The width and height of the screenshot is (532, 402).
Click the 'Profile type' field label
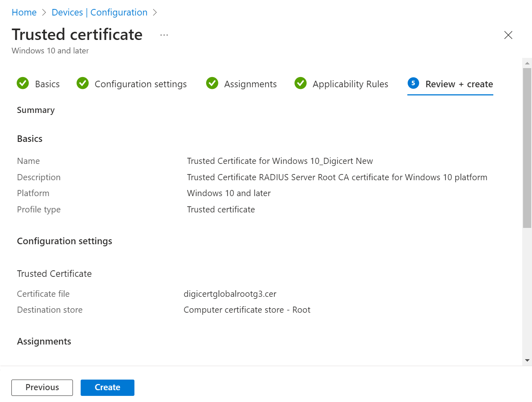[x=39, y=210]
